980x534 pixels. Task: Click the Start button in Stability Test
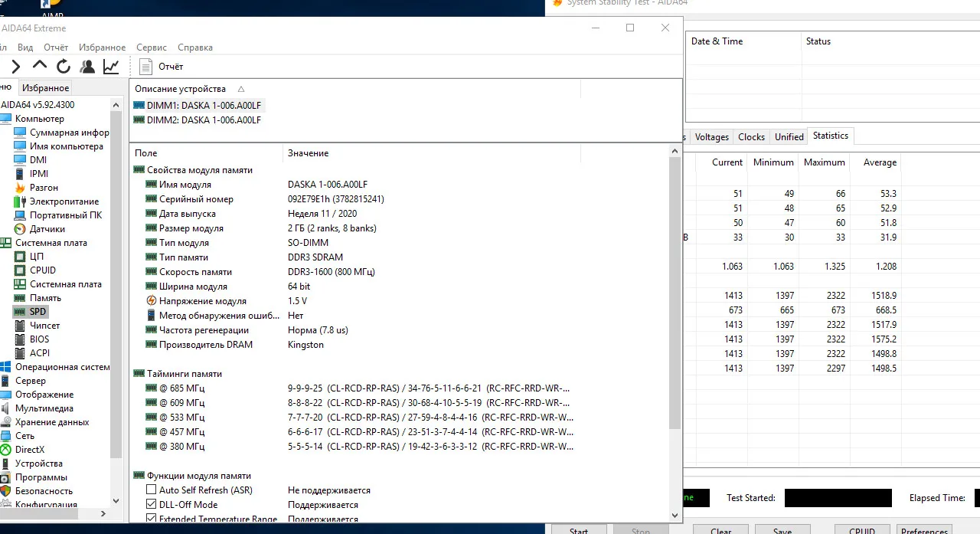point(579,529)
